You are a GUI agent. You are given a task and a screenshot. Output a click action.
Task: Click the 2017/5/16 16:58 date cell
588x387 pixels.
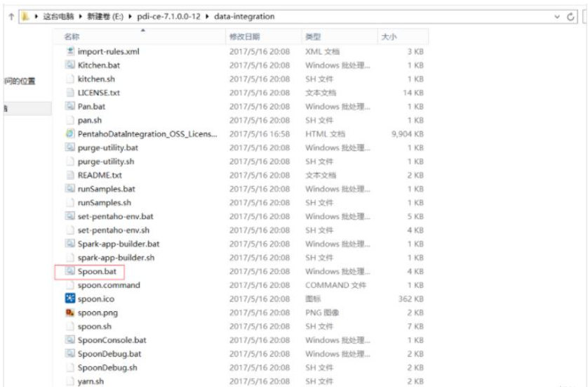pyautogui.click(x=260, y=134)
